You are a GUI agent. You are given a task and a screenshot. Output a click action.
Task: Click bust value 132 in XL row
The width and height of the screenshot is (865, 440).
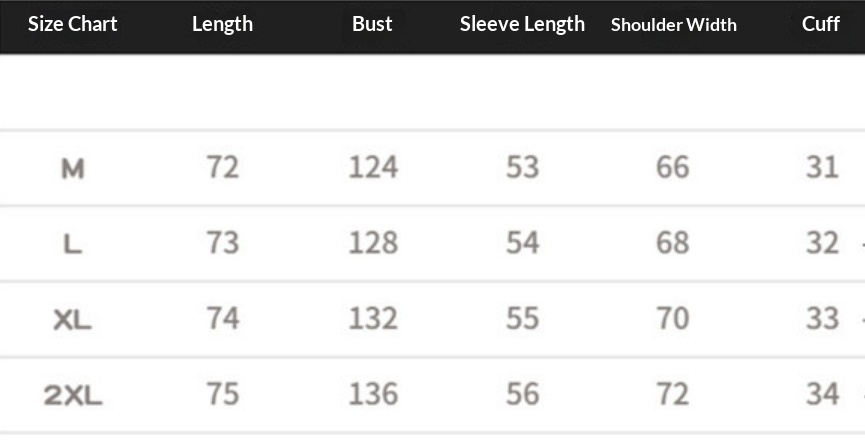coord(373,319)
